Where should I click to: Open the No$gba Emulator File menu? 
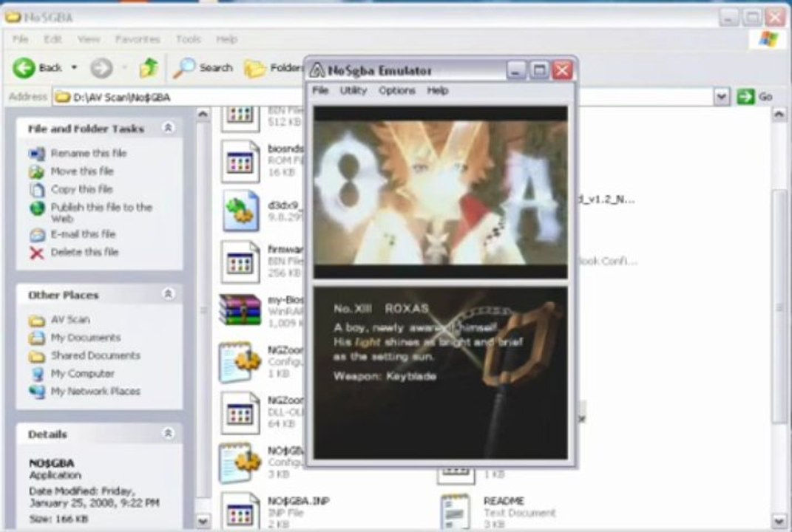tap(320, 90)
